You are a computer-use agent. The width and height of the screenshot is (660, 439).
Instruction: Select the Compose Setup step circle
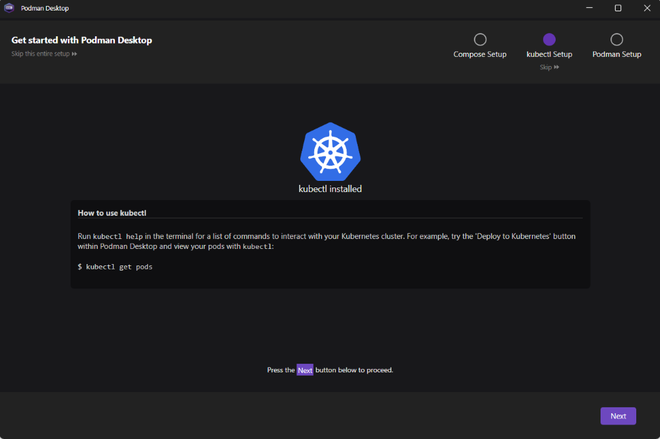click(x=480, y=40)
